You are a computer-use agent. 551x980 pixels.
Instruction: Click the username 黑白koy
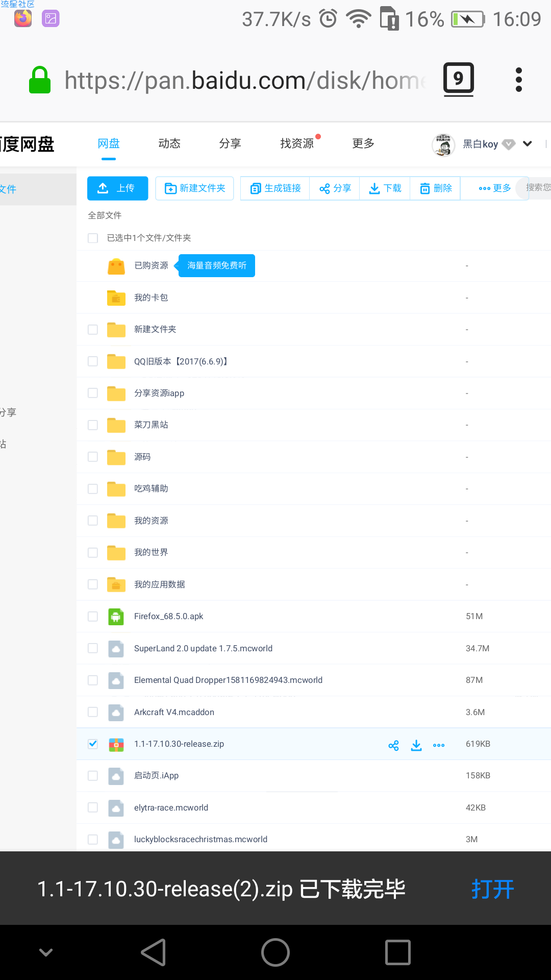pyautogui.click(x=480, y=144)
